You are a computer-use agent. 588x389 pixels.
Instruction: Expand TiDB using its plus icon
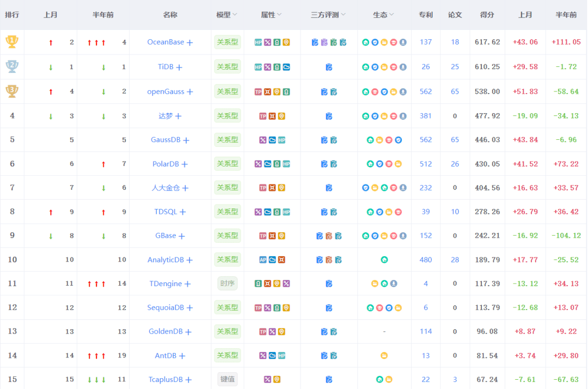[179, 67]
